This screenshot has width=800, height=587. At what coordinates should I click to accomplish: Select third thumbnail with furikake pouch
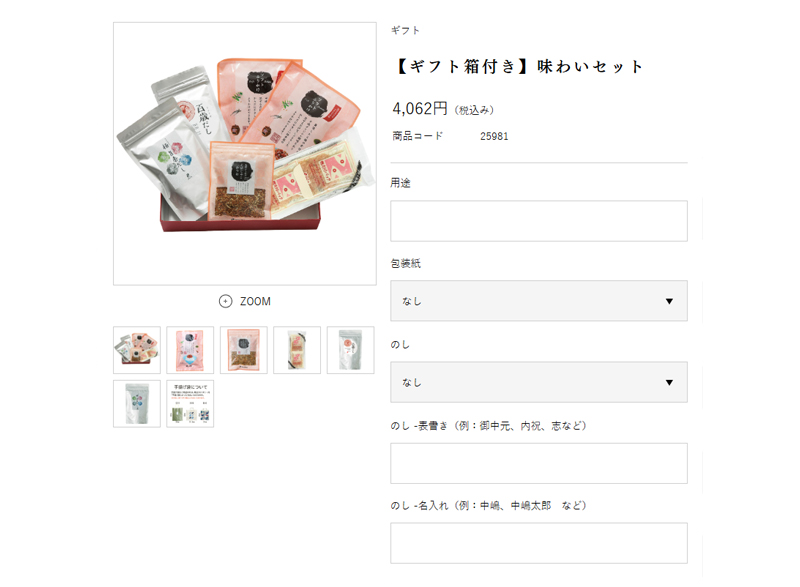pos(244,350)
